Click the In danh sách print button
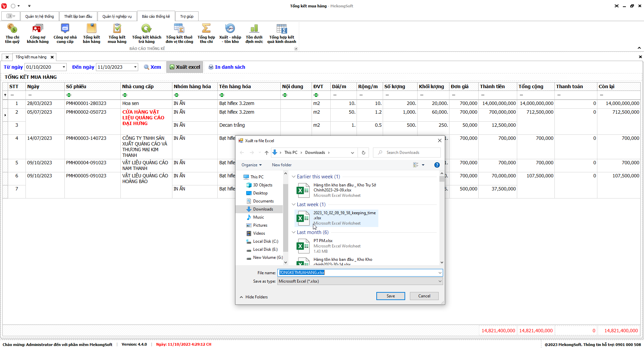Image resolution: width=644 pixels, height=348 pixels. click(227, 67)
